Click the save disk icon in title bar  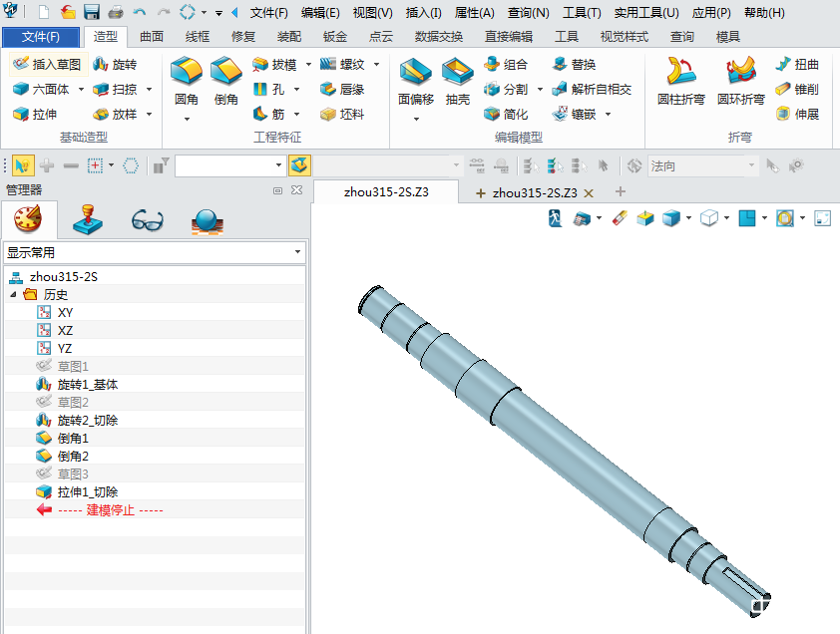click(92, 13)
